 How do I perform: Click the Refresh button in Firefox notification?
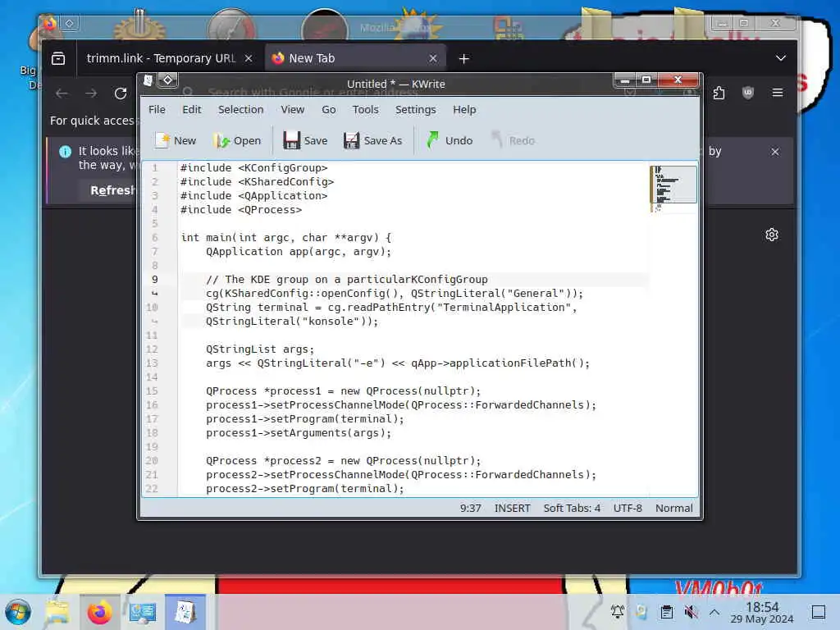click(x=113, y=190)
